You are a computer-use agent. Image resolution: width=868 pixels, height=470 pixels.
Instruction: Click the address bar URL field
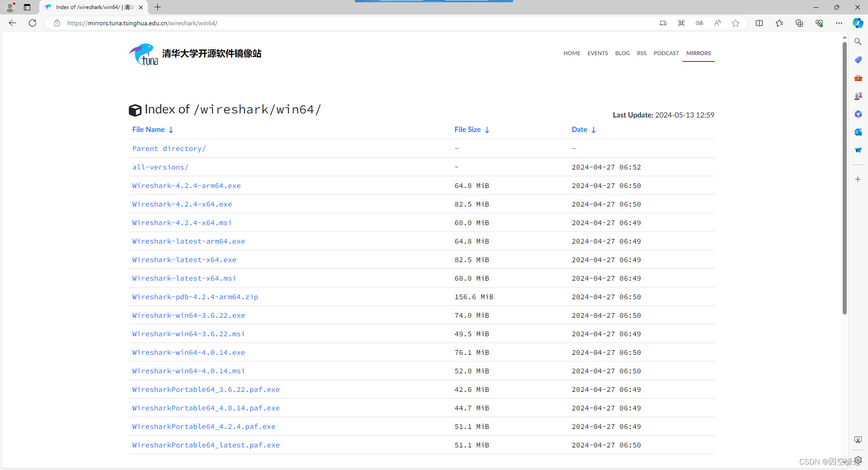click(353, 23)
